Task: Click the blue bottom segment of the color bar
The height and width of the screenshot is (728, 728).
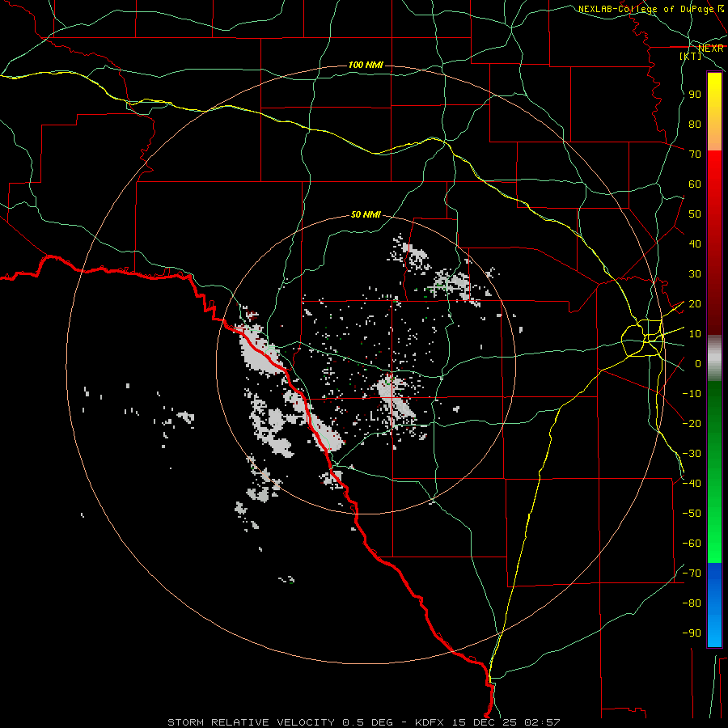Action: 714,604
